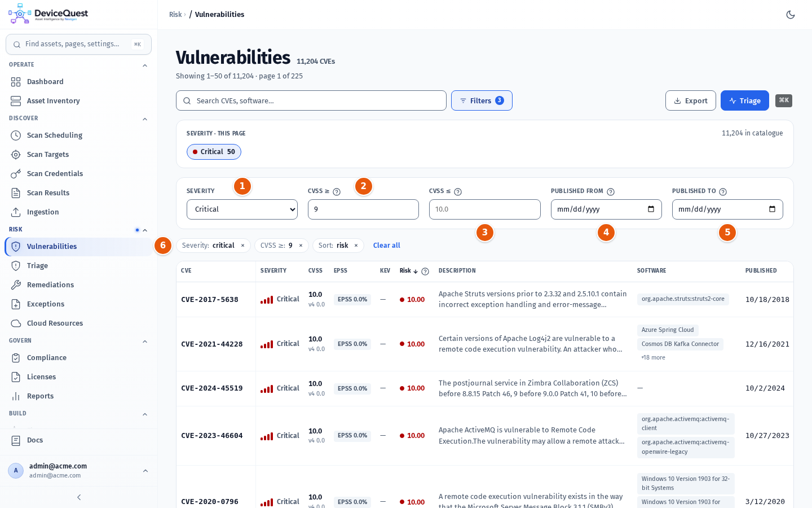Open the Filters button
The image size is (812, 508).
482,100
